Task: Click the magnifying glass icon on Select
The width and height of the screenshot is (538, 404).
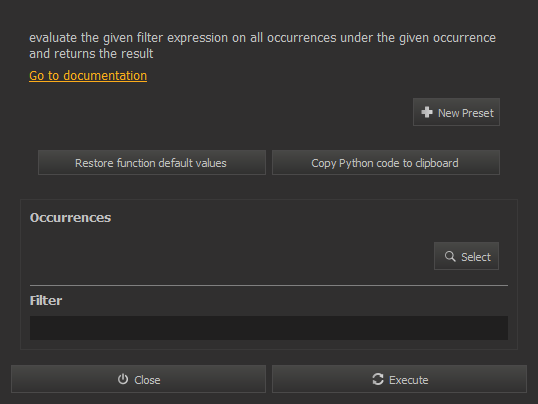Action: (x=450, y=256)
